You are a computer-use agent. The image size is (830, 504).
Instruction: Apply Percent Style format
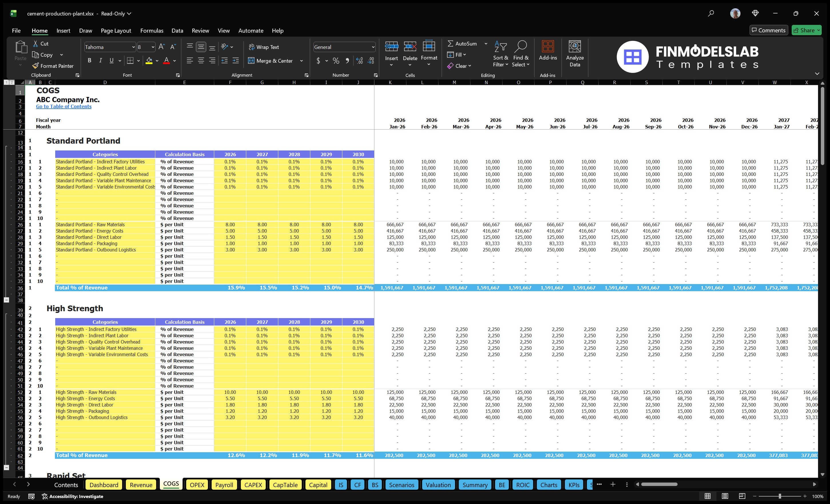coord(336,61)
